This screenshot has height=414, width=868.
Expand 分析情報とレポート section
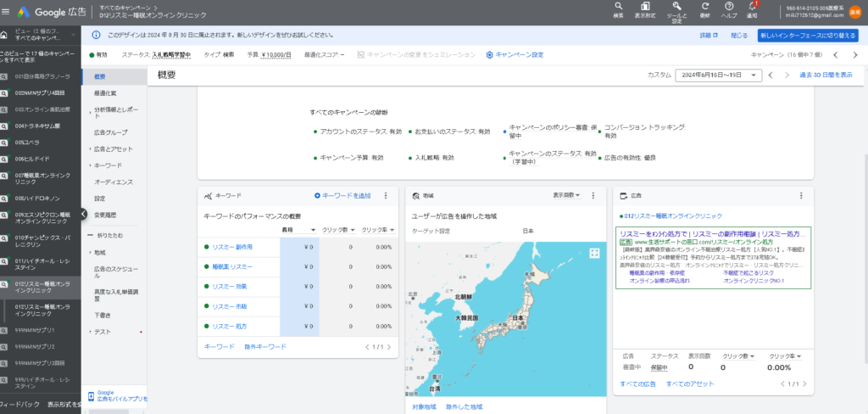114,113
